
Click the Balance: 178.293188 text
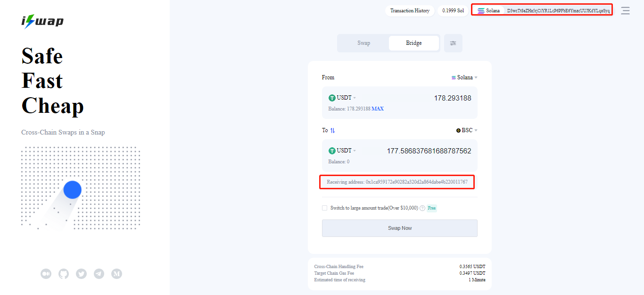click(349, 109)
